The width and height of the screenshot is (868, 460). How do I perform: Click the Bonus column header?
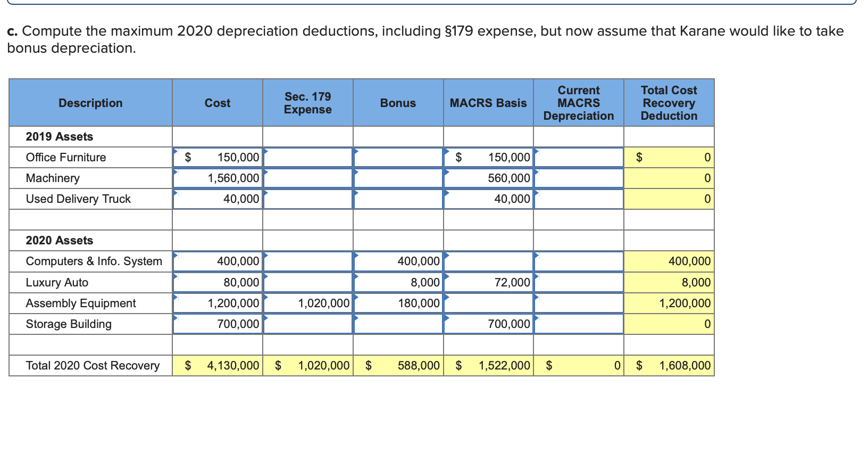click(398, 103)
